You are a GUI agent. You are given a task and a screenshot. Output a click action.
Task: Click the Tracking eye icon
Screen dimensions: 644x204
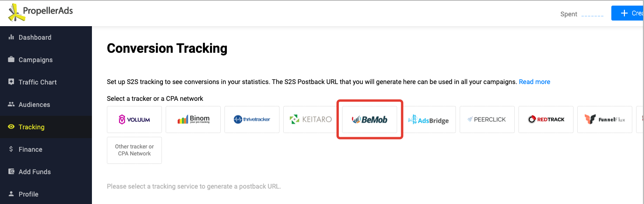click(11, 127)
